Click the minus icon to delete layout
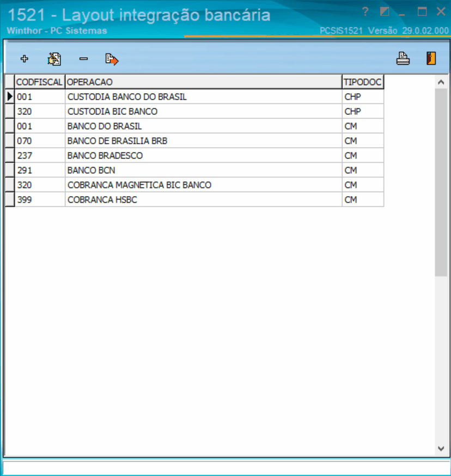 [x=83, y=59]
